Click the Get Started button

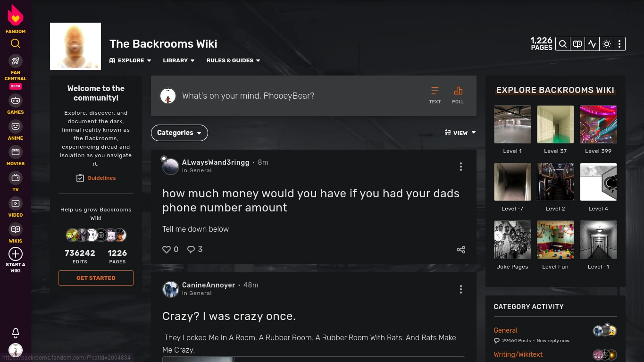[96, 278]
